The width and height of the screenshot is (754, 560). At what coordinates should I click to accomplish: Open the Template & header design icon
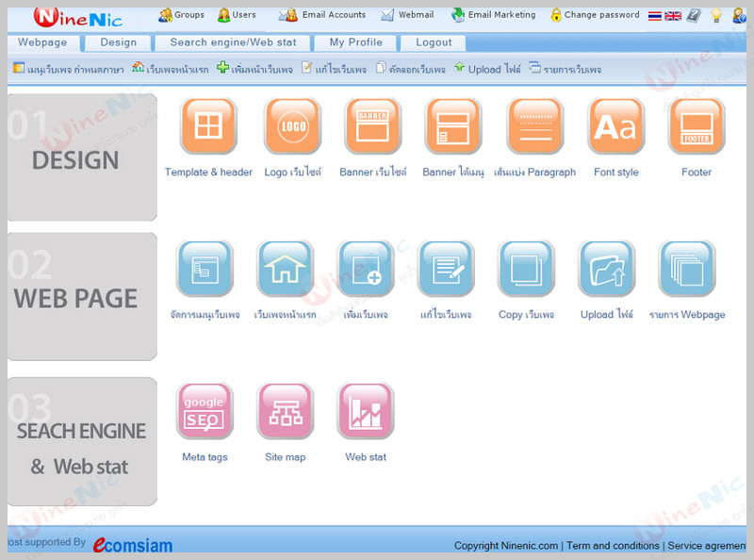(x=208, y=126)
